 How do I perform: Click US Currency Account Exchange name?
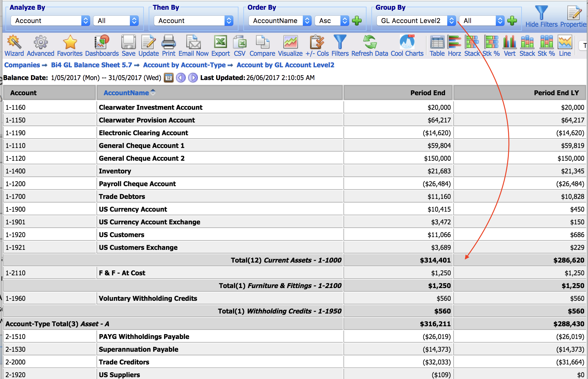tap(150, 222)
